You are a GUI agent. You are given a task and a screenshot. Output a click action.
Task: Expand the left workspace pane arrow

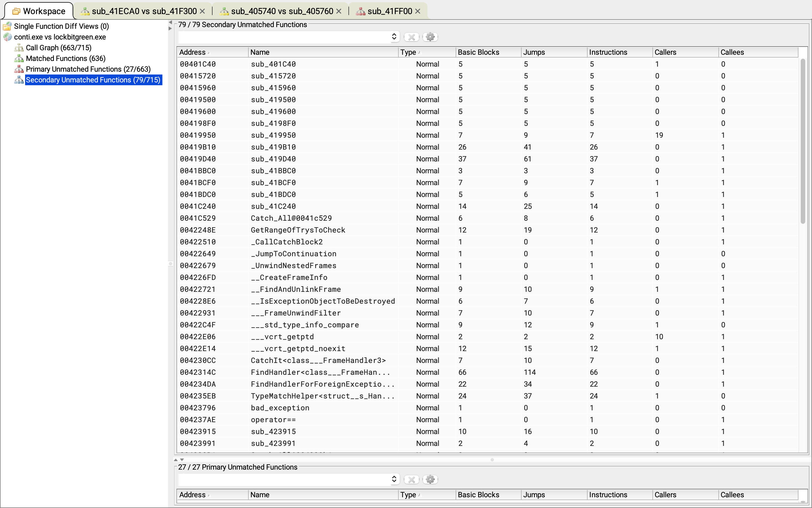coord(170,29)
